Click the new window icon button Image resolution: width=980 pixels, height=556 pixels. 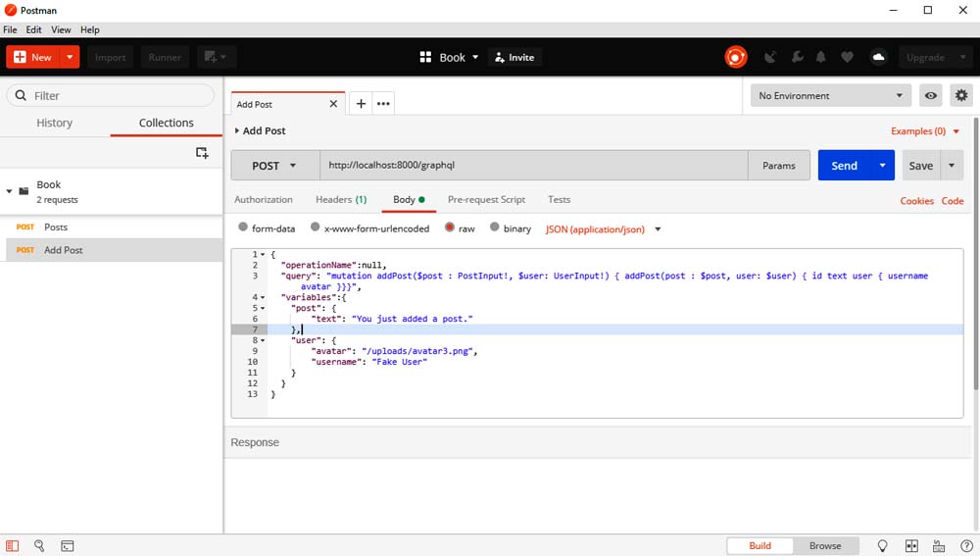(216, 57)
